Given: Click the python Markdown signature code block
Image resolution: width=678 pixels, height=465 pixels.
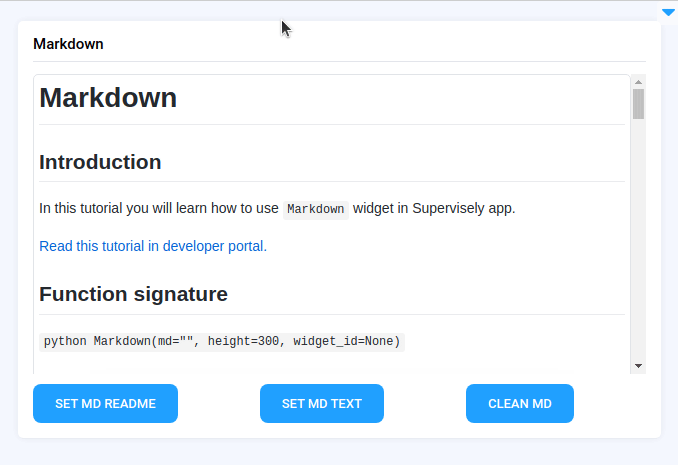Looking at the screenshot, I should click(221, 342).
